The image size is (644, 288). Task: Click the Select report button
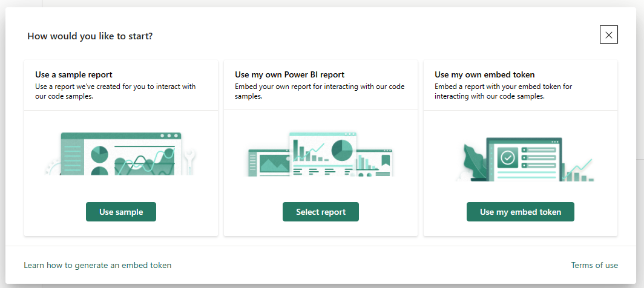[x=321, y=212]
